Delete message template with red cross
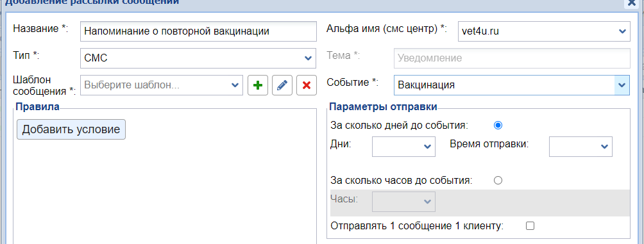The width and height of the screenshot is (644, 244). tap(307, 85)
